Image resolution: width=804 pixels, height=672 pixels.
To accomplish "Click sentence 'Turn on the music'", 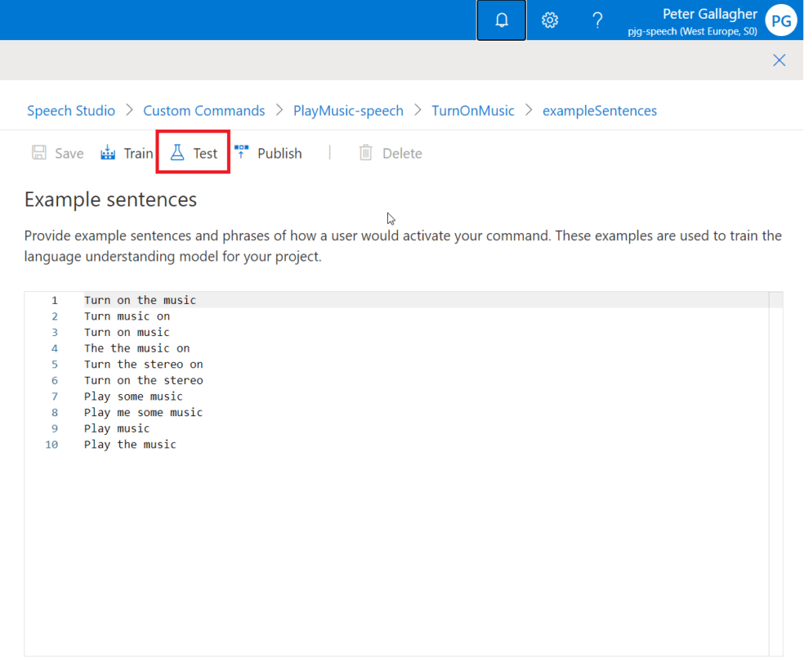I will pos(140,299).
